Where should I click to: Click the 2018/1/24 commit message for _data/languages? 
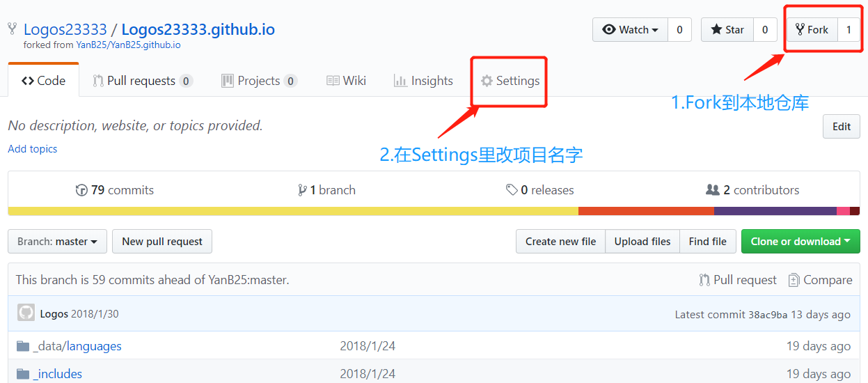coord(368,346)
